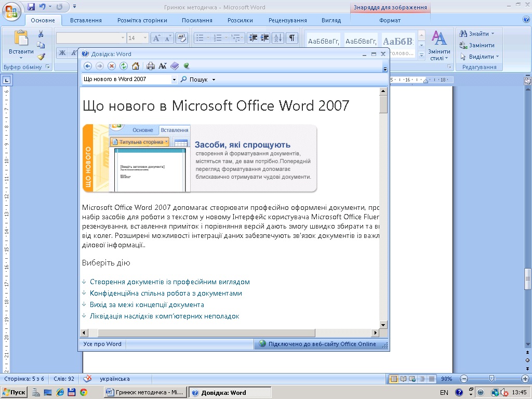Stop loading the Help page
Viewport: 532px width, 399px height.
tap(112, 66)
